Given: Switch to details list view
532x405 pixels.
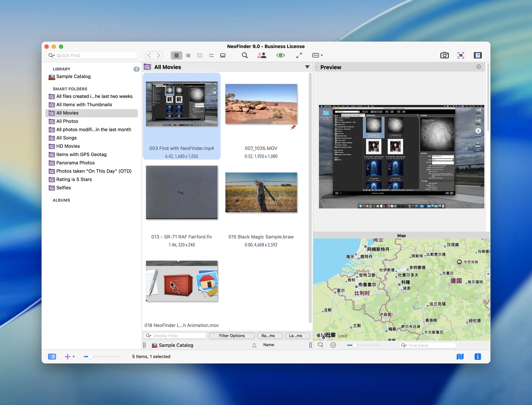Looking at the screenshot, I should (211, 55).
